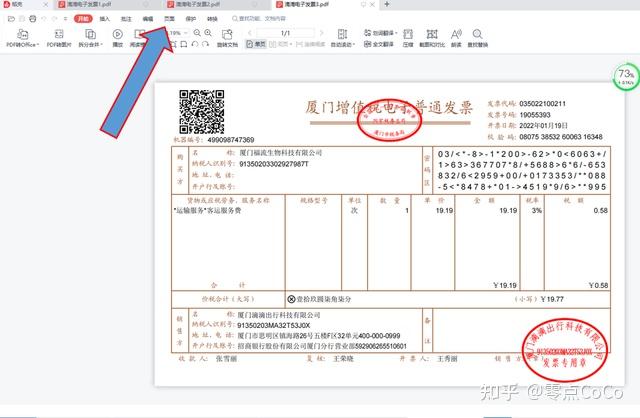Add a new tab with plus button
The width and height of the screenshot is (640, 418).
[387, 4]
